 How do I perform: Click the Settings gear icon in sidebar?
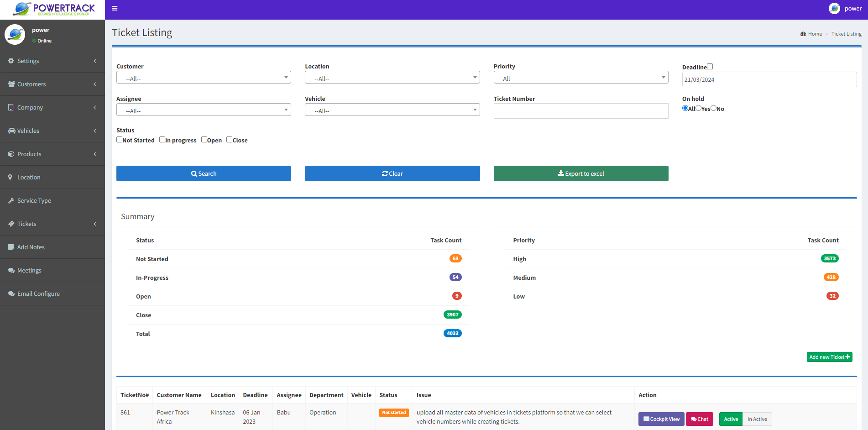(11, 61)
